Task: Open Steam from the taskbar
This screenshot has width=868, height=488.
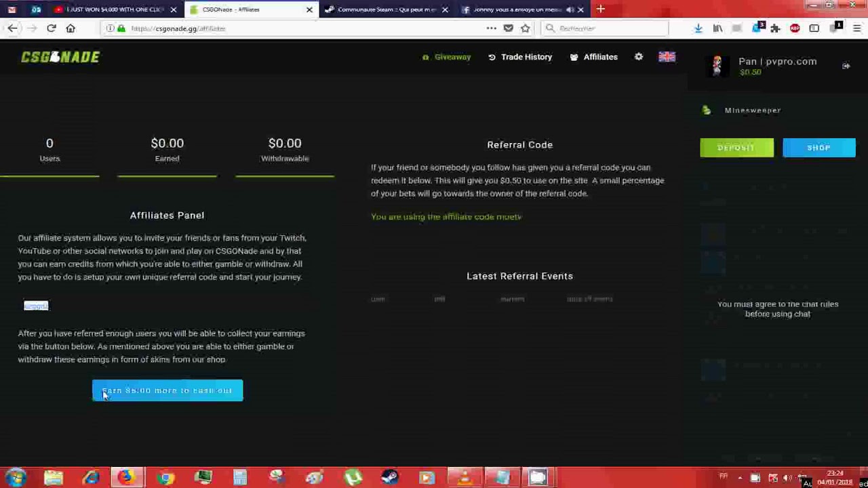Action: tap(389, 478)
